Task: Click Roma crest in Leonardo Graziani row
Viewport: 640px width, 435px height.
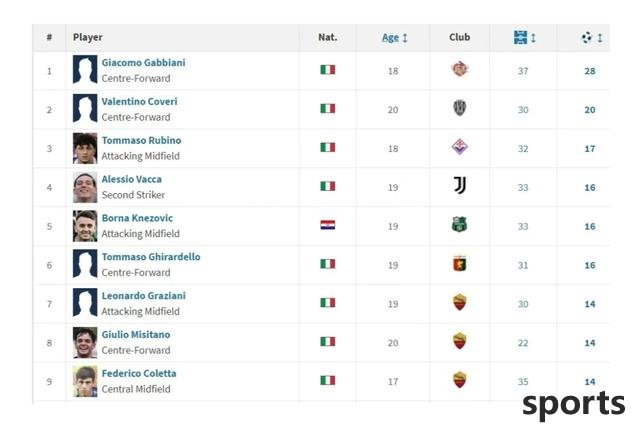Action: (460, 302)
